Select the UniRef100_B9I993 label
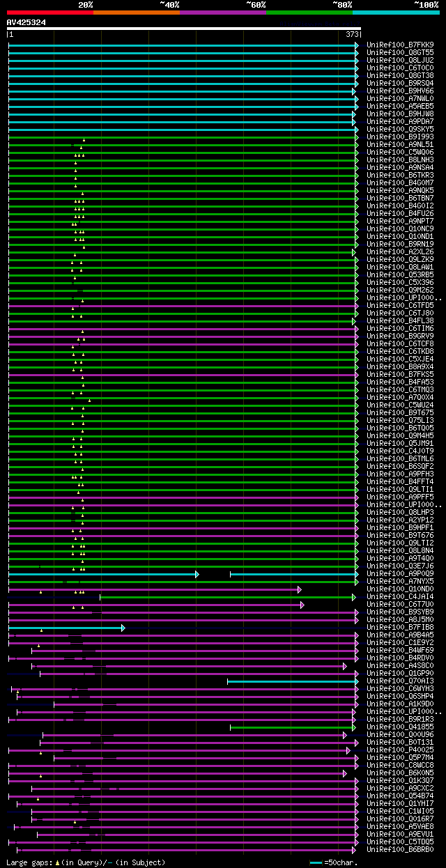The image size is (446, 868). (400, 137)
